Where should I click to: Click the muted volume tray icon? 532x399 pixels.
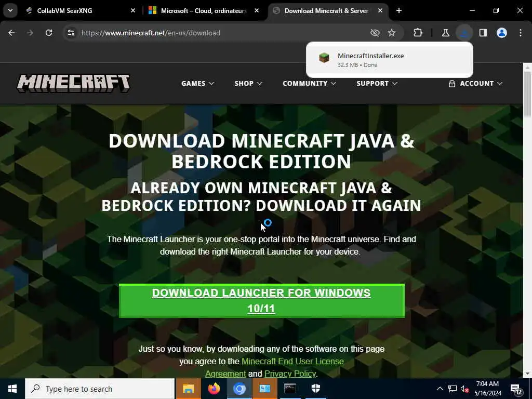(464, 389)
